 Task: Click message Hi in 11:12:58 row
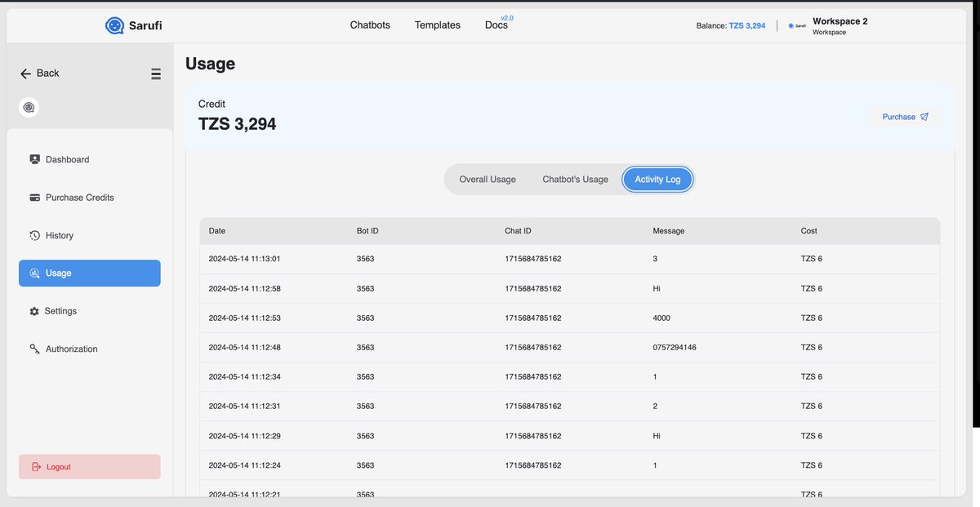[657, 289]
